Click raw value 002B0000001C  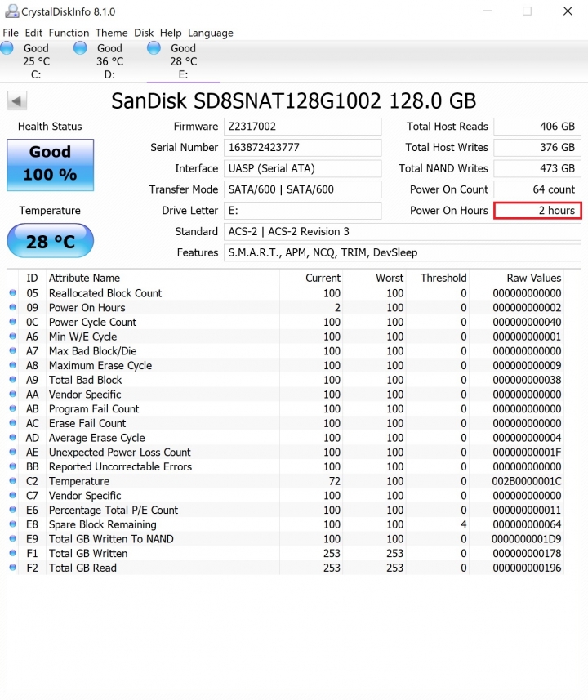pyautogui.click(x=527, y=481)
